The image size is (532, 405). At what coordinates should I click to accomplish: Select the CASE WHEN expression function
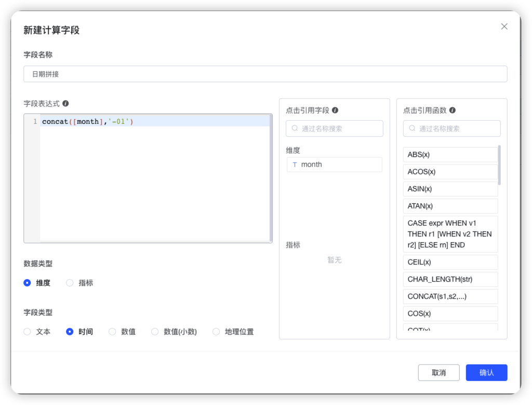click(450, 233)
